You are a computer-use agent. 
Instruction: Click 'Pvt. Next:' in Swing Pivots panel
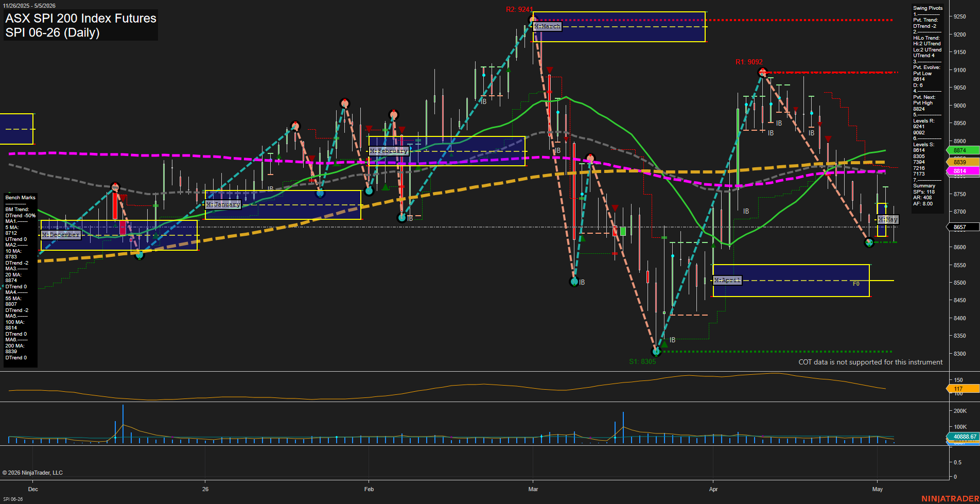click(924, 97)
